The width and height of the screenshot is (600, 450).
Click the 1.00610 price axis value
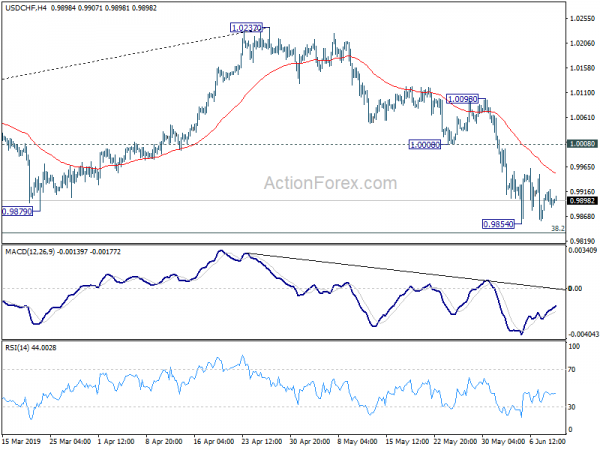tap(582, 117)
